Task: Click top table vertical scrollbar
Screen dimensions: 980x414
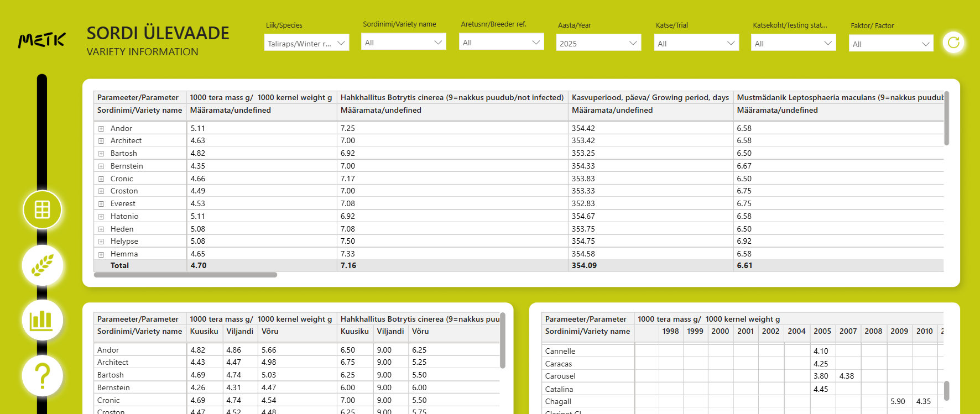Action: click(946, 118)
